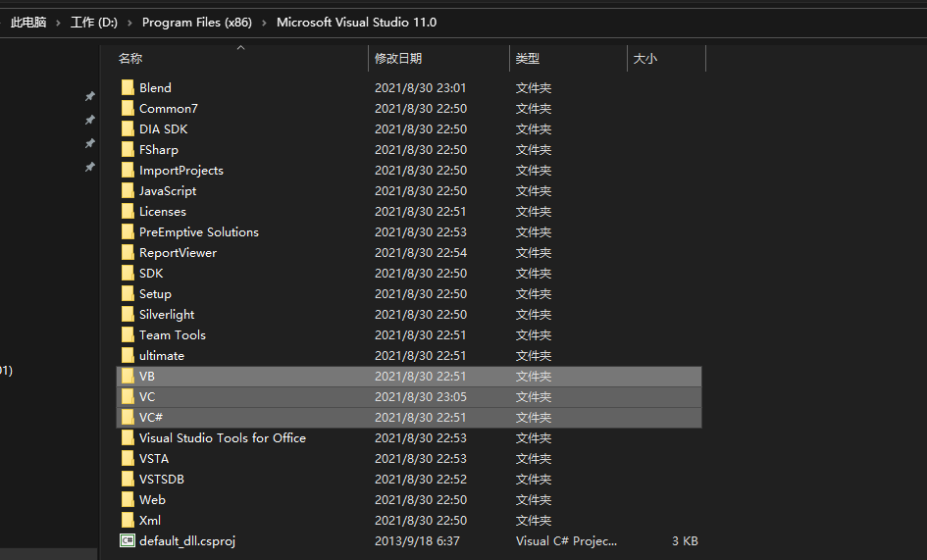Click the VB folder icon
This screenshot has height=560, width=927.
128,376
